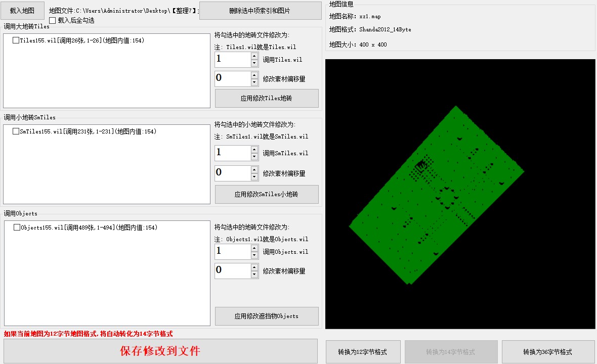Click the 载入地图 load map button

tap(22, 11)
